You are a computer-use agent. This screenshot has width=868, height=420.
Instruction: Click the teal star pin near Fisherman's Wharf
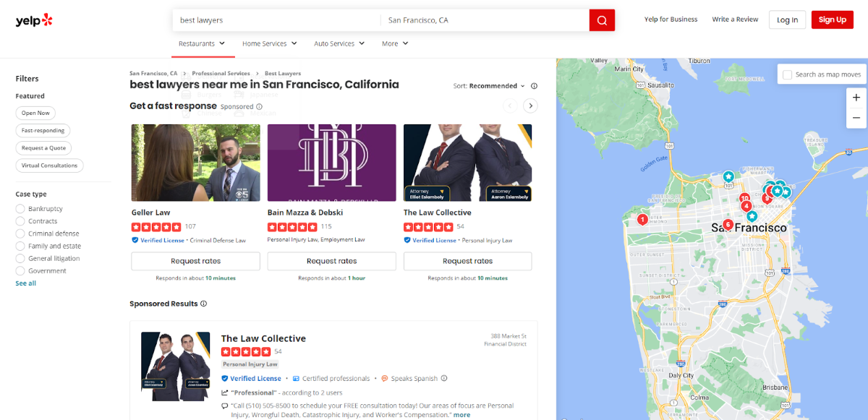pos(728,176)
